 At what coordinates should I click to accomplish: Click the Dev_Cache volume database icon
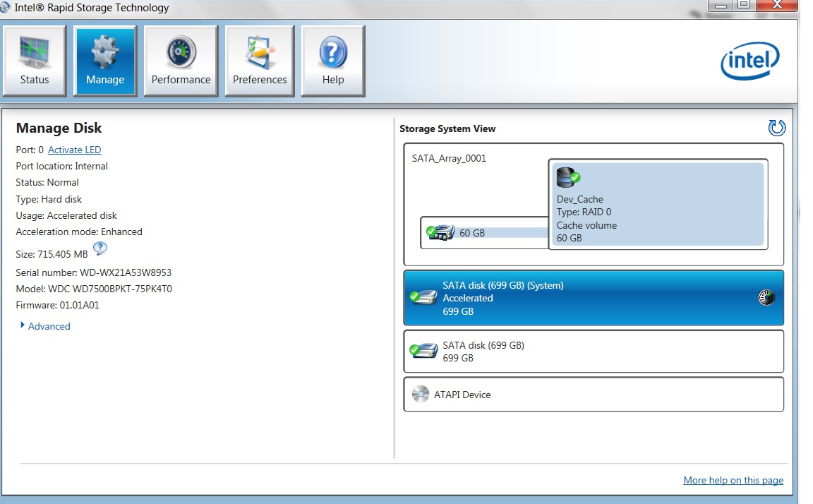[x=567, y=178]
